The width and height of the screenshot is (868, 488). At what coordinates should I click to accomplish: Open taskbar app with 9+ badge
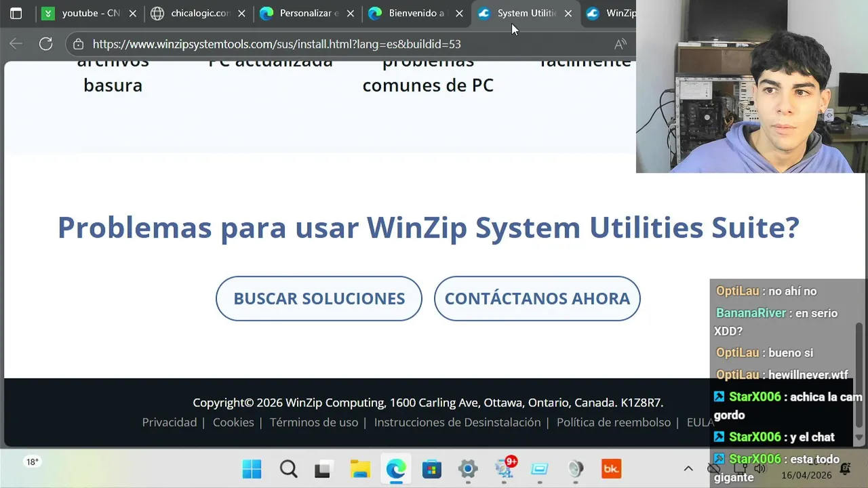point(505,468)
